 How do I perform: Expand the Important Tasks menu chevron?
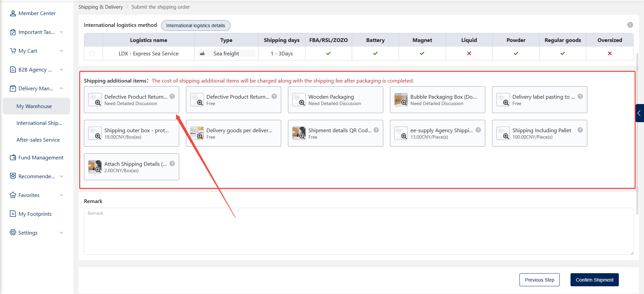pos(61,32)
